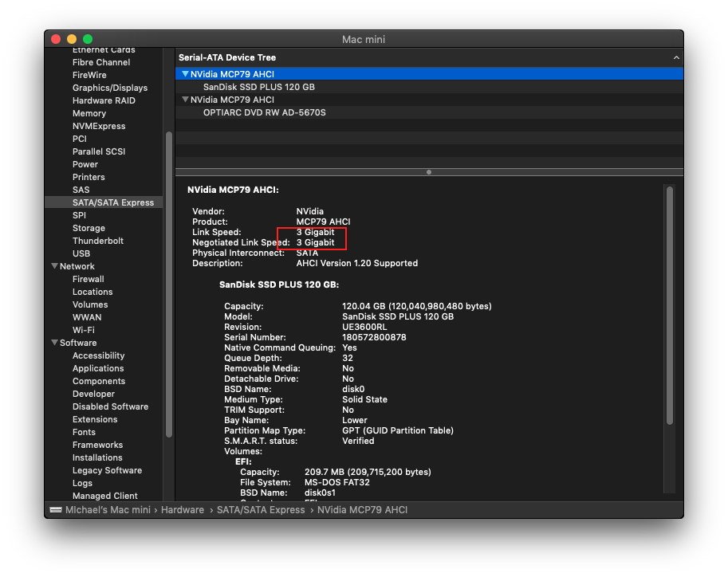Open Parallel SCSI in the sidebar
Screen dimensions: 728x577
[x=99, y=151]
